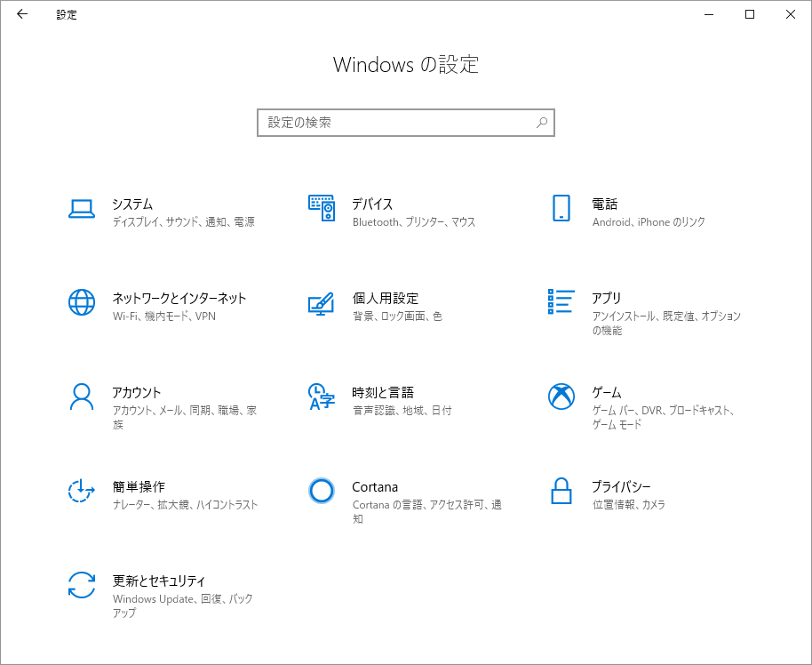Image resolution: width=812 pixels, height=665 pixels.
Task: Click the アプリ list icon
Action: point(561,301)
